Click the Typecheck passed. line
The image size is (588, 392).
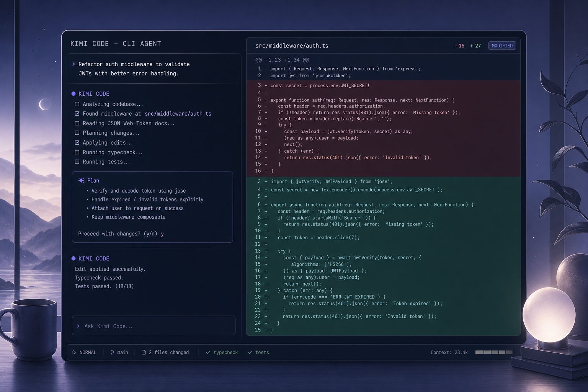coord(99,278)
